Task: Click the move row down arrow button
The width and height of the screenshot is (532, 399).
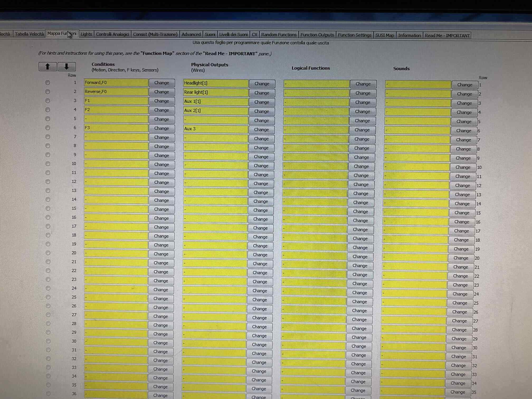Action: coord(66,66)
